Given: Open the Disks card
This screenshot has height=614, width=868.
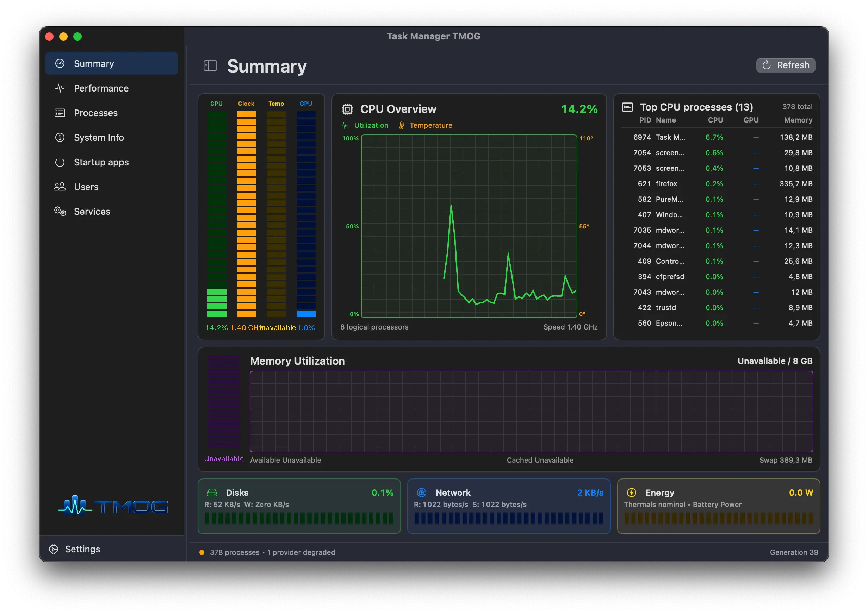Looking at the screenshot, I should click(x=299, y=506).
